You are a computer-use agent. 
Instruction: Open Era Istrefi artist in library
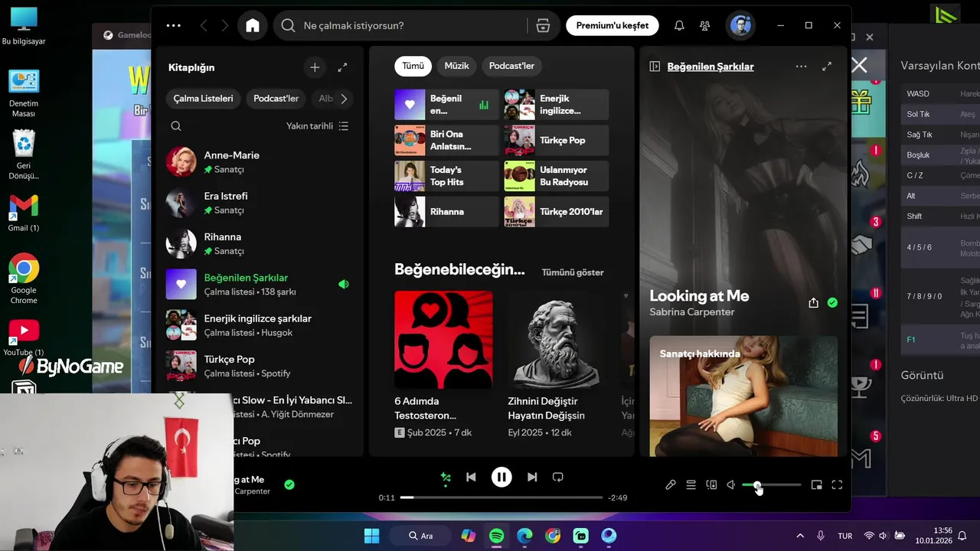point(259,203)
